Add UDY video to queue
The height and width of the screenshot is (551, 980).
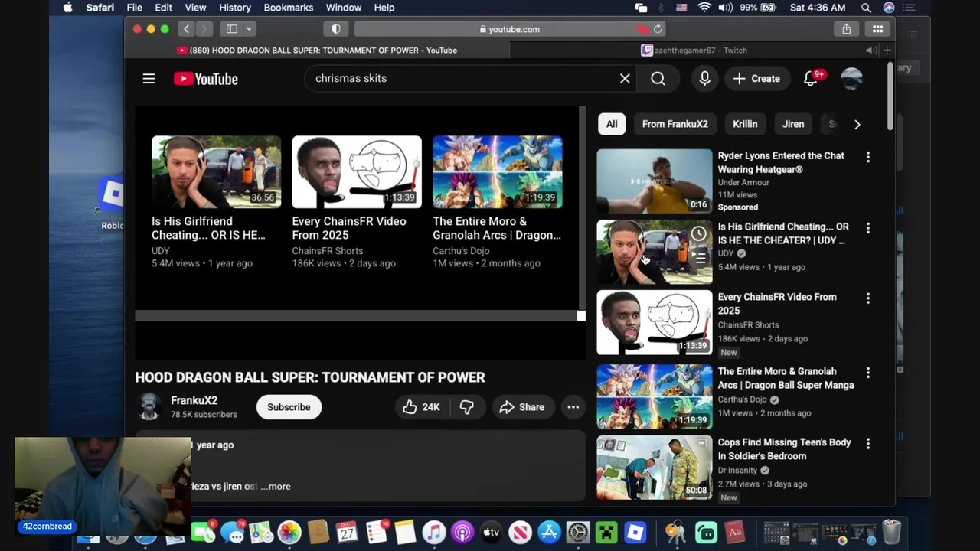[698, 258]
